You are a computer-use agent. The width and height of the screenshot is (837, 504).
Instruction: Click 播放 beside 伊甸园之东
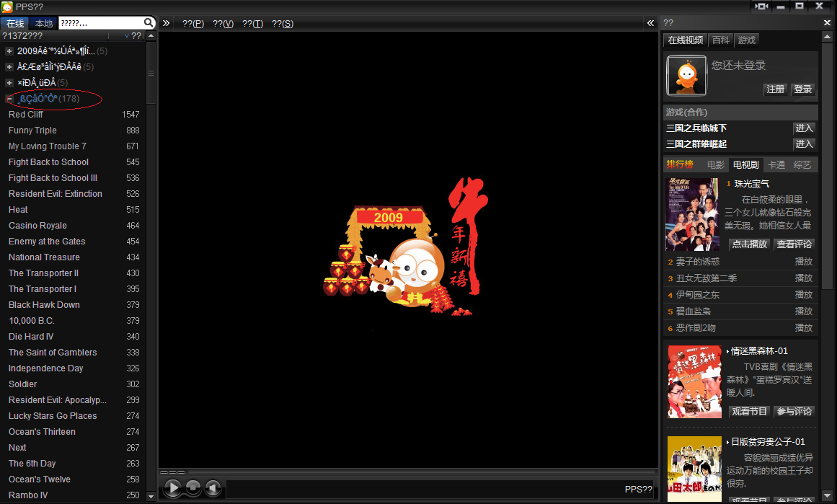(x=803, y=295)
